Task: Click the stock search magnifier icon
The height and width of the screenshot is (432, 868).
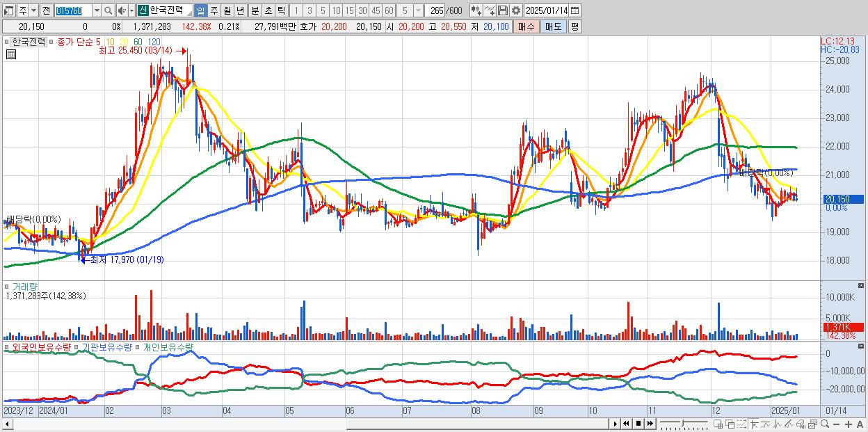Action: [x=108, y=10]
